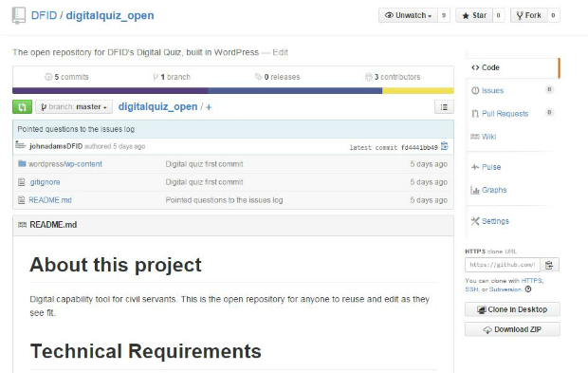Image resolution: width=588 pixels, height=373 pixels.
Task: Click the Pulse waveform icon
Action: [475, 167]
